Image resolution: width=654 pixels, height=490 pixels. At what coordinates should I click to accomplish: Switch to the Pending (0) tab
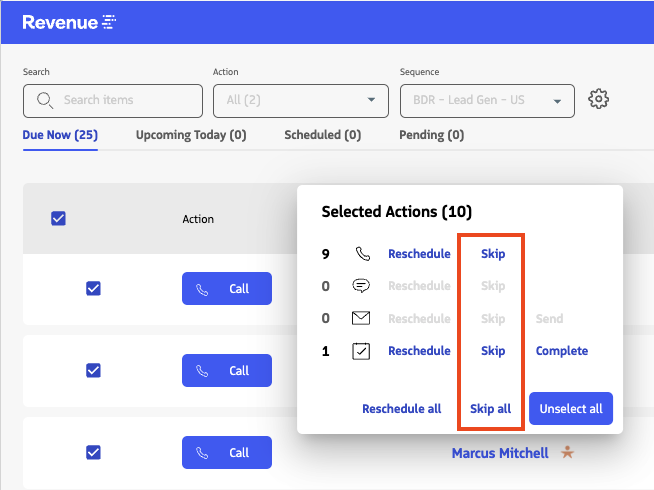coord(432,135)
